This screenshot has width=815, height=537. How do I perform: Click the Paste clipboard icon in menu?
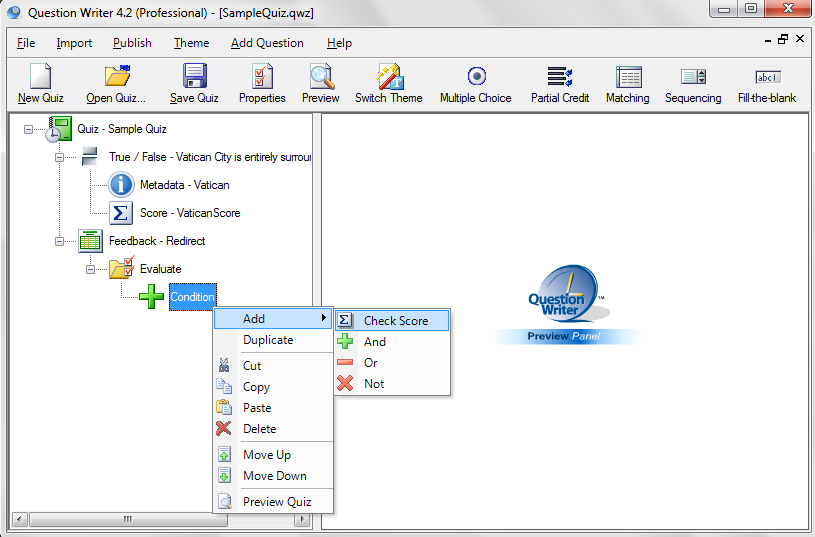(x=224, y=408)
